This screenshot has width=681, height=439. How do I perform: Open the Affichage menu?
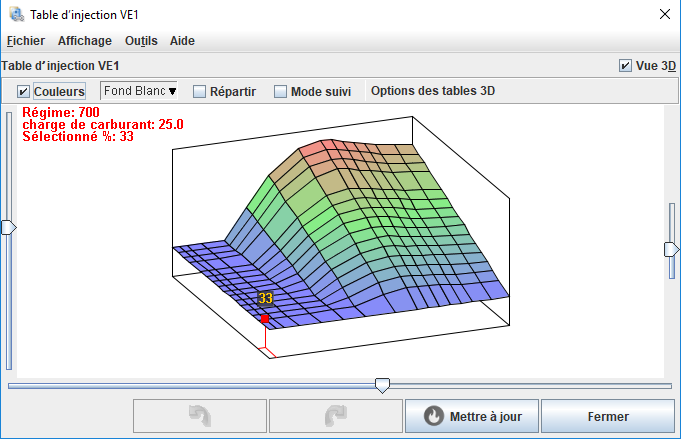85,41
